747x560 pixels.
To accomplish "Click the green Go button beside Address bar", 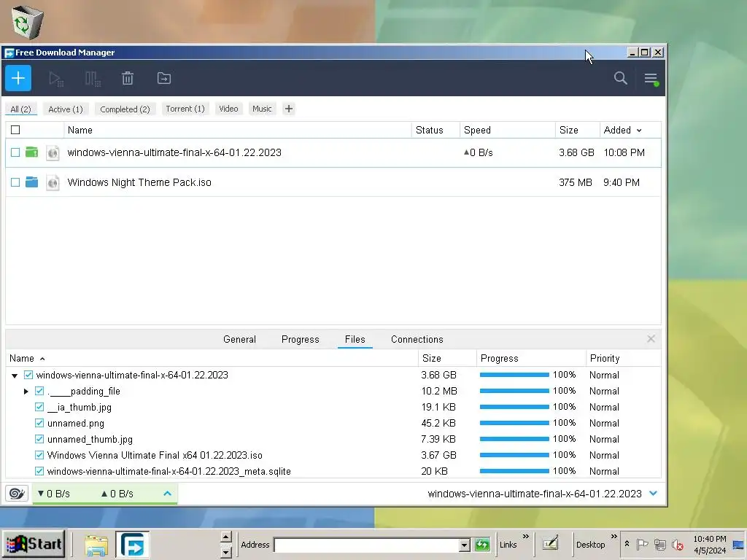I will pos(482,544).
